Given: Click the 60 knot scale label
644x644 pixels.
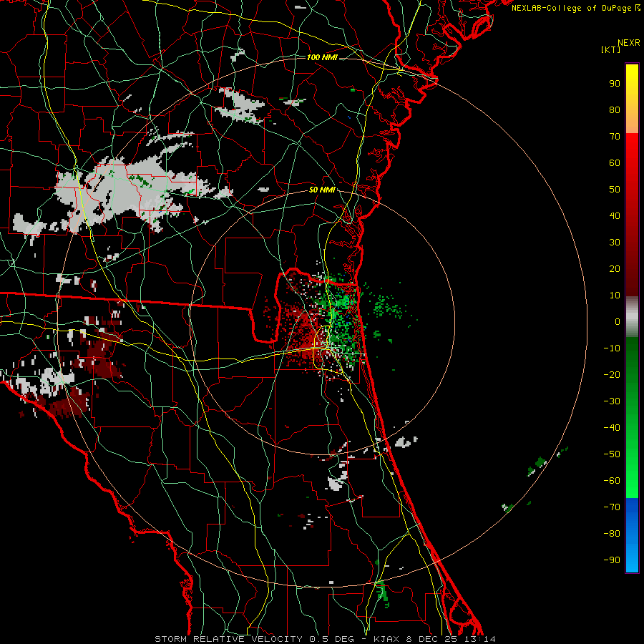Looking at the screenshot, I should click(615, 163).
